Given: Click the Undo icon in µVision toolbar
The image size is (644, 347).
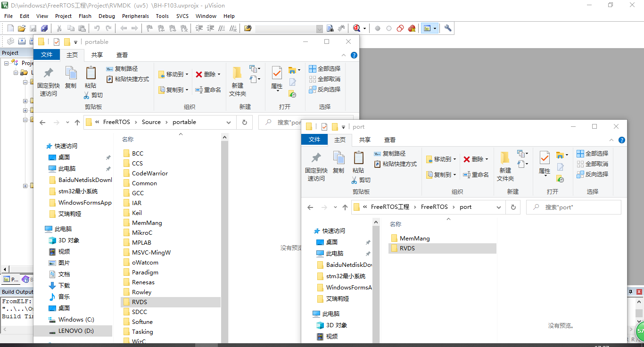Looking at the screenshot, I should [97, 28].
